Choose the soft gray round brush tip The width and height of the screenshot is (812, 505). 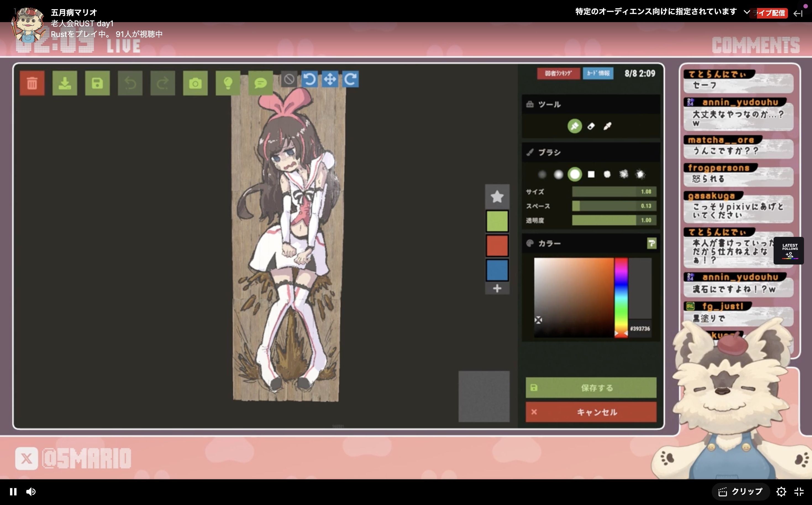(x=558, y=174)
